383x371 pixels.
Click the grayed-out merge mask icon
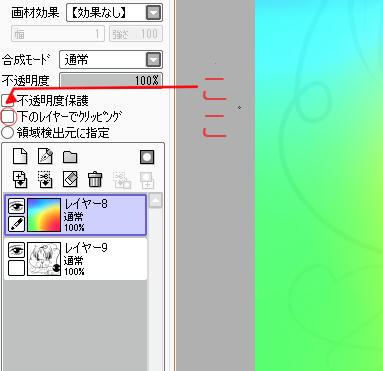[122, 180]
